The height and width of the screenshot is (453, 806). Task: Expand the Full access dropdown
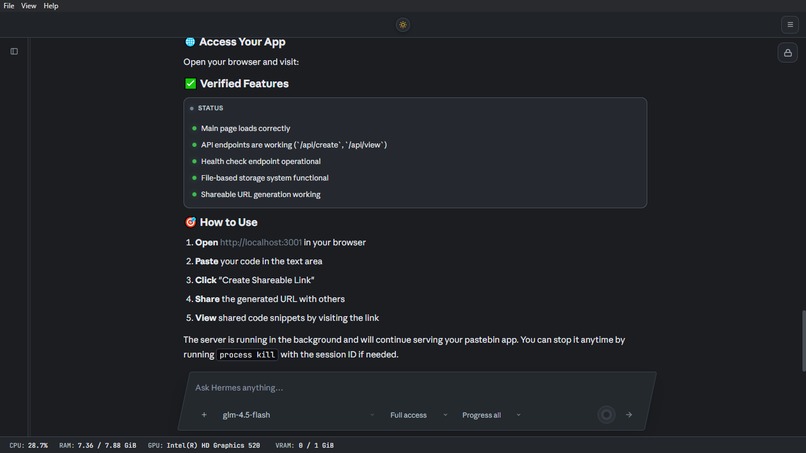point(418,415)
